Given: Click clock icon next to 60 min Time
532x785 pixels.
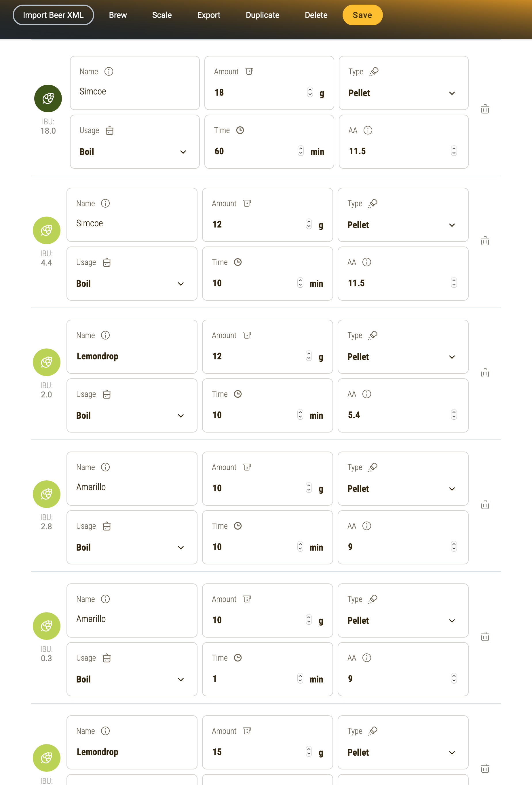Looking at the screenshot, I should coord(240,130).
